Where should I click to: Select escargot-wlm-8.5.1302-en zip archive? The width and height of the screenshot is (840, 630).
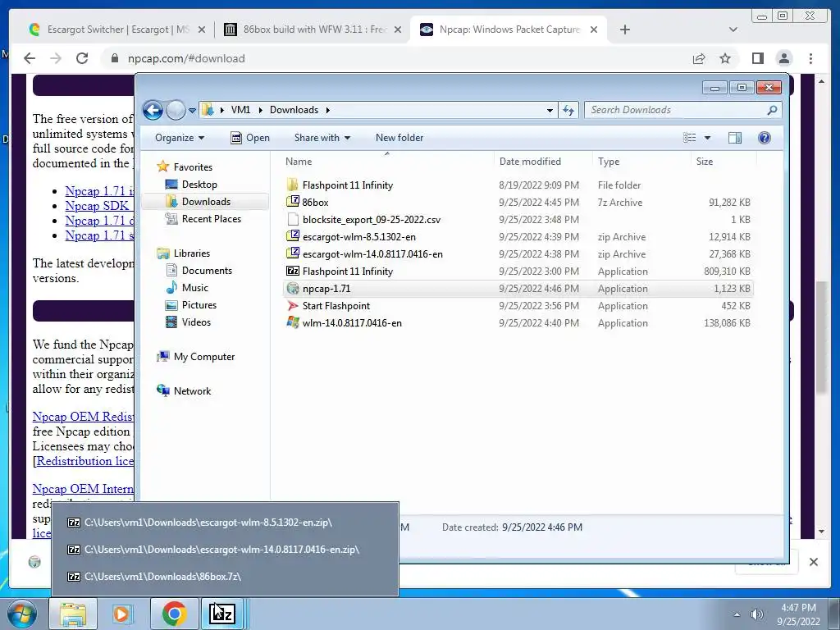518,237
